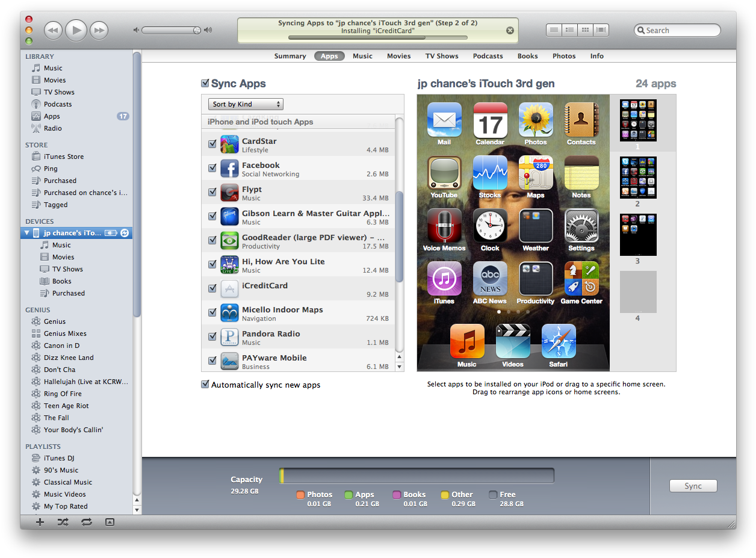
Task: Click the Sync button
Action: [x=693, y=486]
